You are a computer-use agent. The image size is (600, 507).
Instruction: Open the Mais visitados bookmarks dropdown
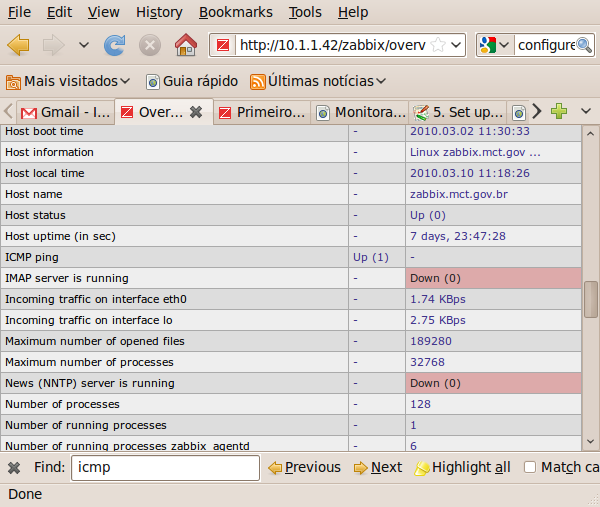pos(68,81)
